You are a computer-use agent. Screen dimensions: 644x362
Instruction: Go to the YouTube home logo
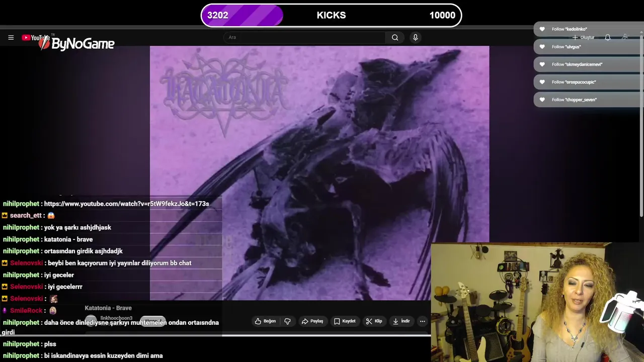(36, 37)
